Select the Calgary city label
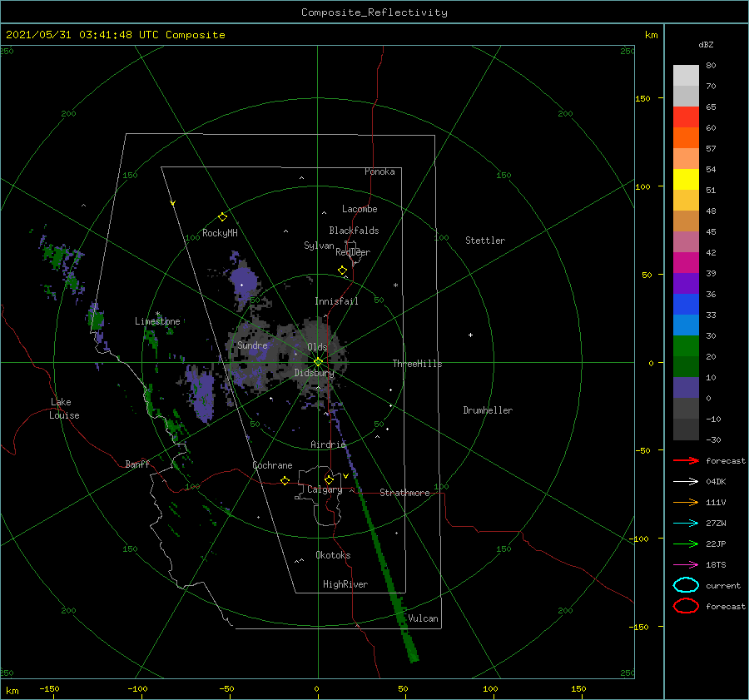749x700 pixels. (x=325, y=489)
